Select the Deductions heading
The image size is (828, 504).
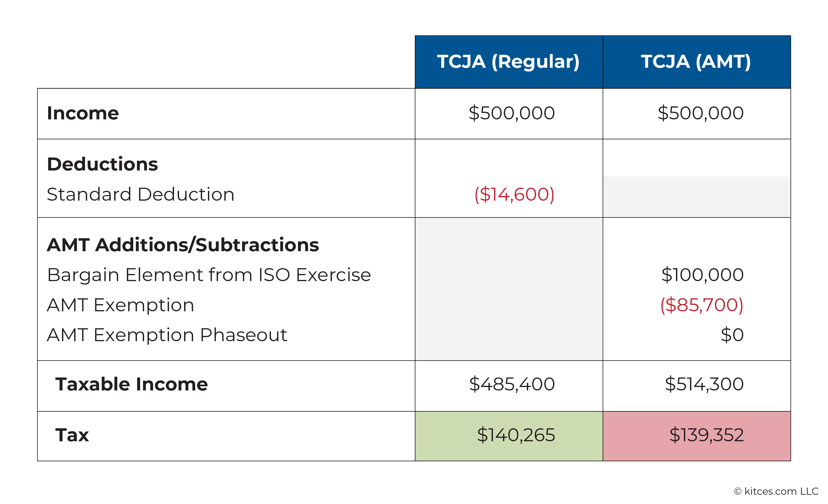tap(102, 164)
